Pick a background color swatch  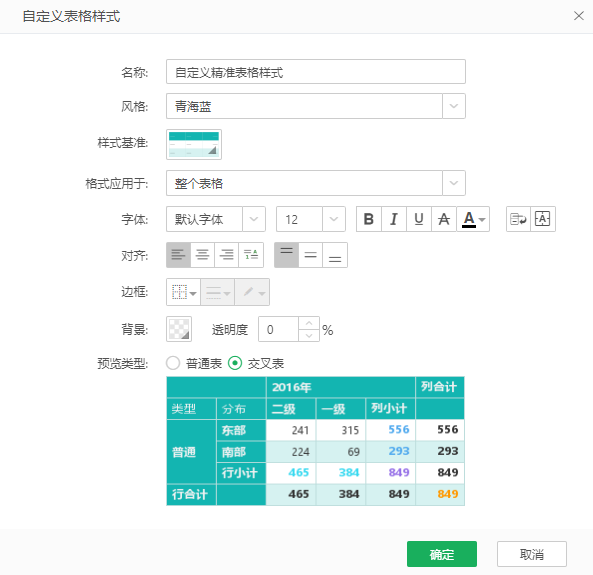[x=179, y=329]
